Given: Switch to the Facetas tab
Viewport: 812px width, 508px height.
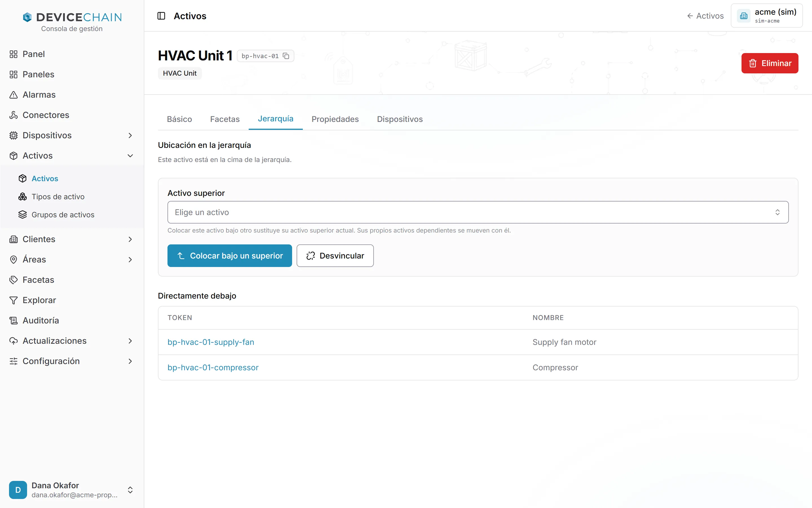Looking at the screenshot, I should (225, 119).
